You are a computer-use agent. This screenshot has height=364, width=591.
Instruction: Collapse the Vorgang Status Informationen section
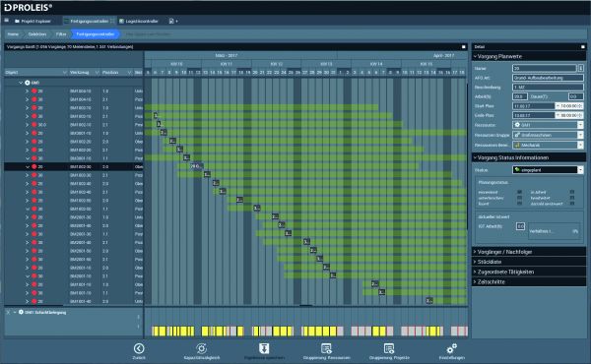tap(529, 157)
